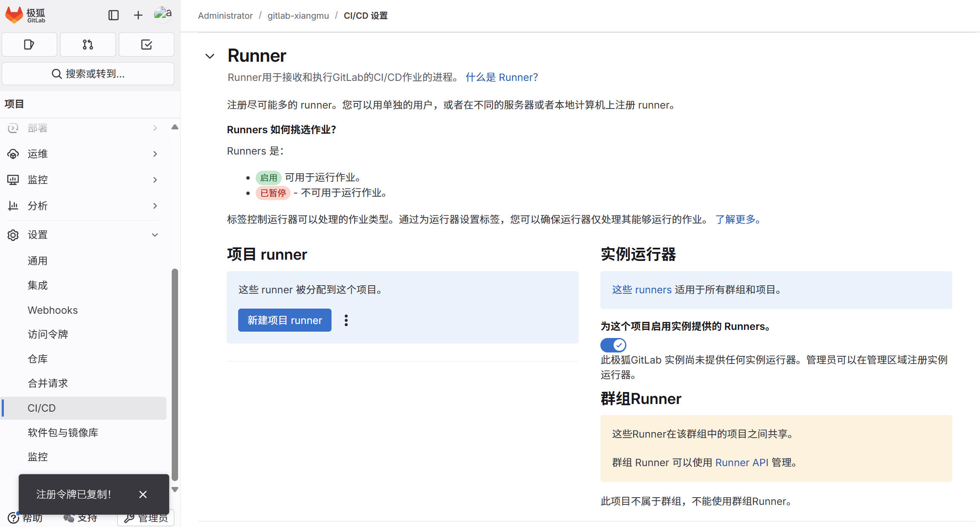Expand the top-level 监控 chevron
This screenshot has height=527, width=980.
tap(155, 180)
